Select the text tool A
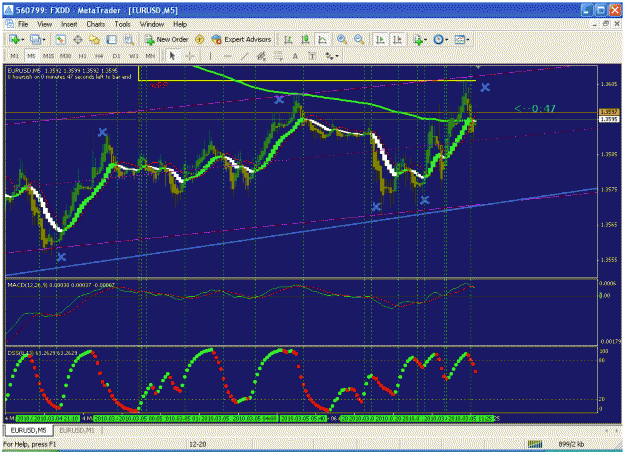Screen dimensions: 625x452 tap(295, 56)
